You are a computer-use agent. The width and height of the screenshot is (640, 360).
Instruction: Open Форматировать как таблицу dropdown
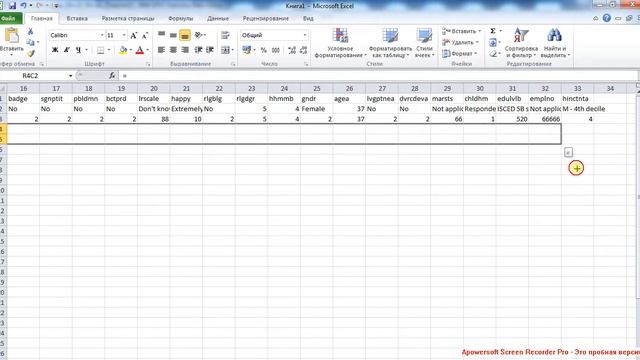pos(391,43)
